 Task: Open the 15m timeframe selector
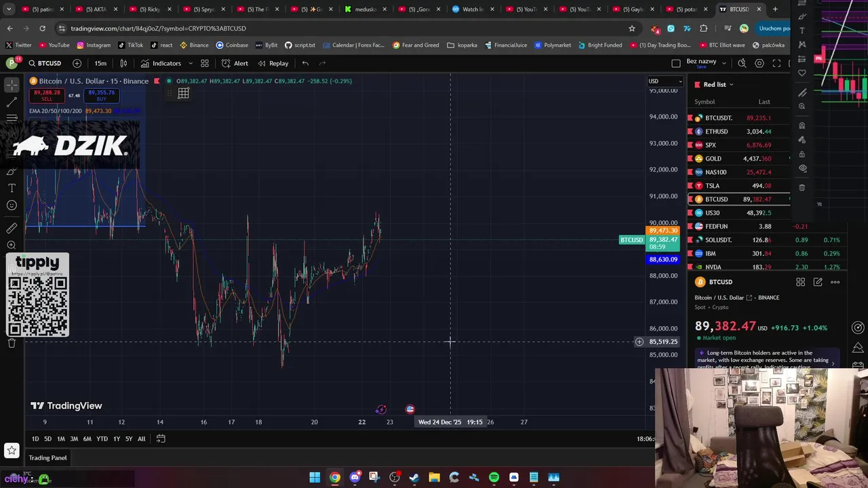[100, 63]
